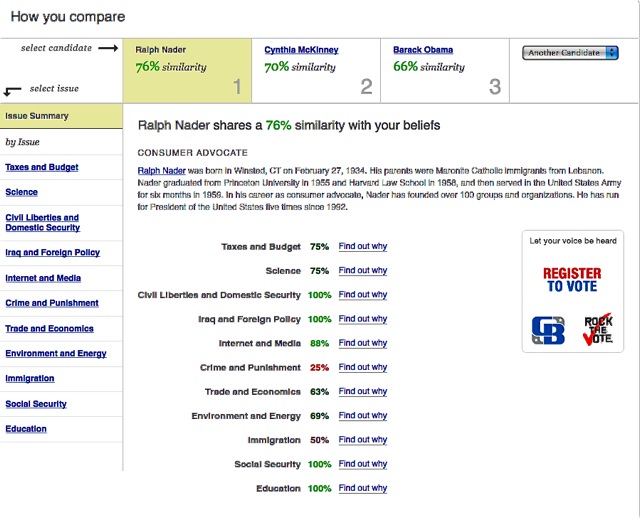
Task: Select the Cynthia McKinney candidate tab
Action: (316, 71)
